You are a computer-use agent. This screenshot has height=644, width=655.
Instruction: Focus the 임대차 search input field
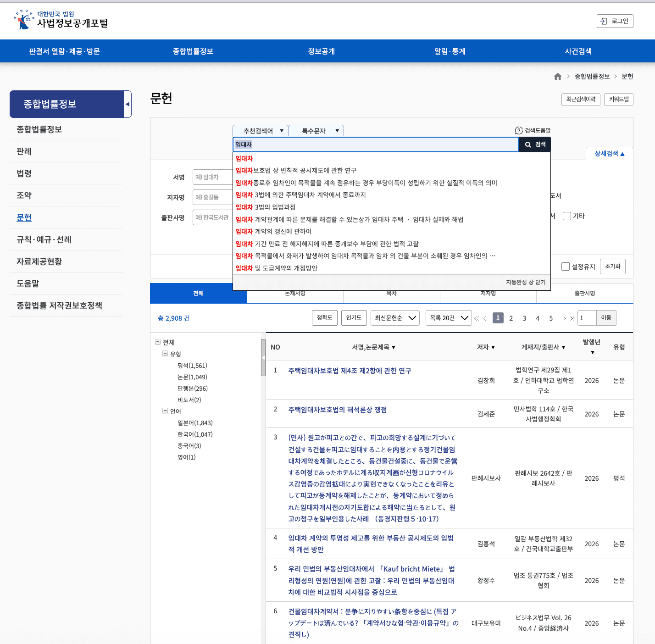click(376, 144)
